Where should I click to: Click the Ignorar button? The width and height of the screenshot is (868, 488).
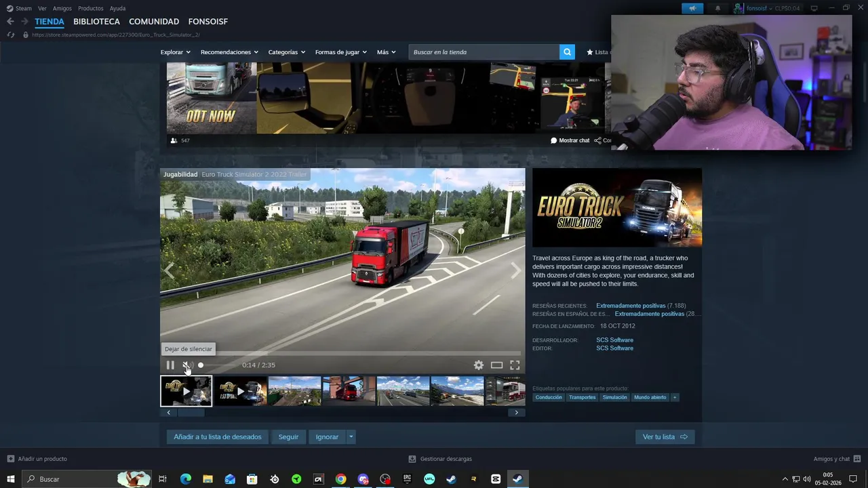click(327, 437)
